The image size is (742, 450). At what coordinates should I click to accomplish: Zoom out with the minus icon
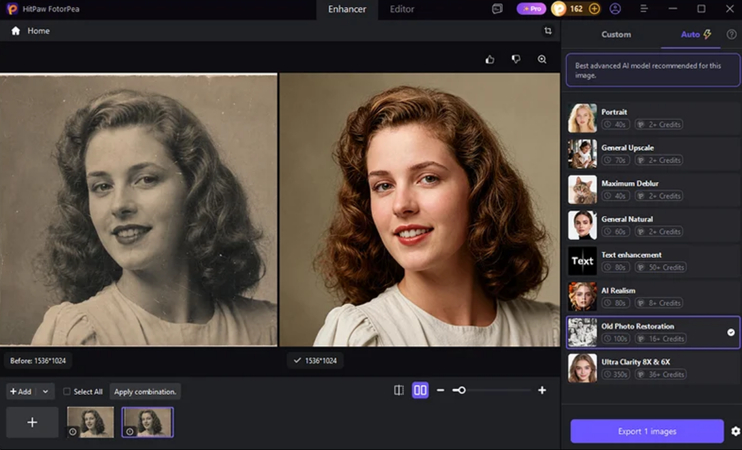(x=441, y=390)
